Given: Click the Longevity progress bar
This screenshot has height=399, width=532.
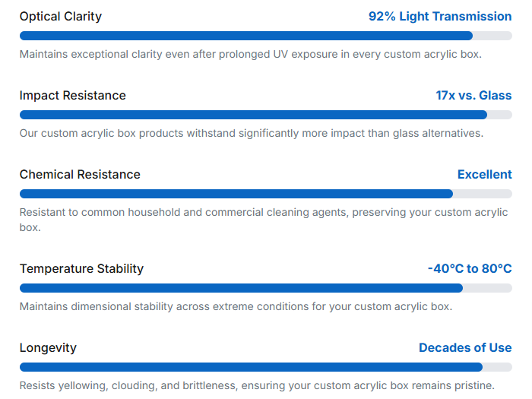Looking at the screenshot, I should (265, 367).
